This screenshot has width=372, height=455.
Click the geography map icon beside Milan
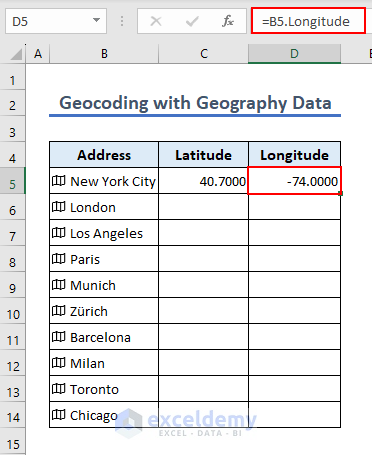[x=59, y=363]
